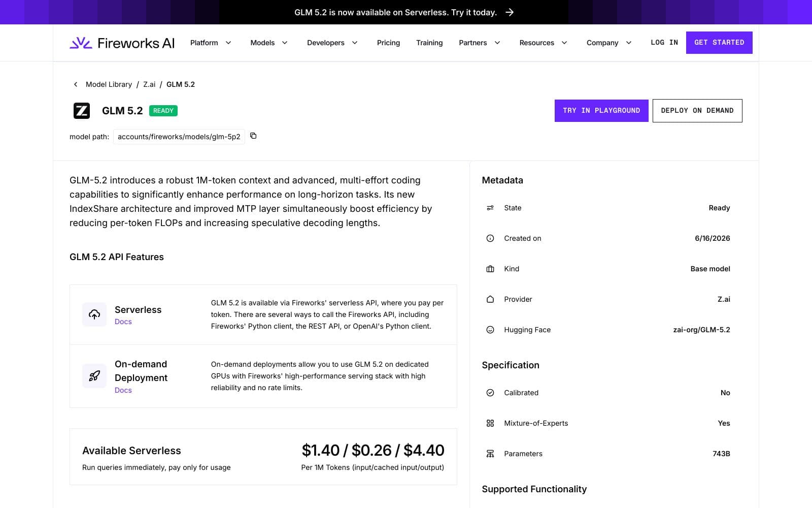
Task: Expand the Models menu
Action: [269, 43]
